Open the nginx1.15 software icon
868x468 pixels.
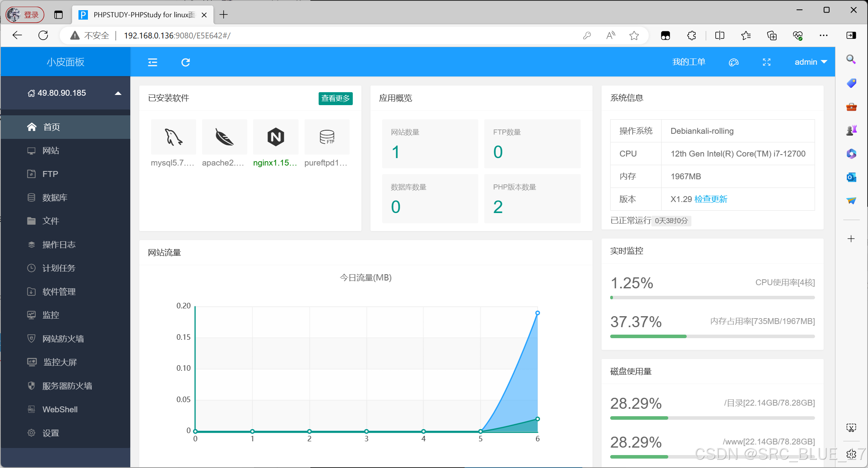point(275,137)
